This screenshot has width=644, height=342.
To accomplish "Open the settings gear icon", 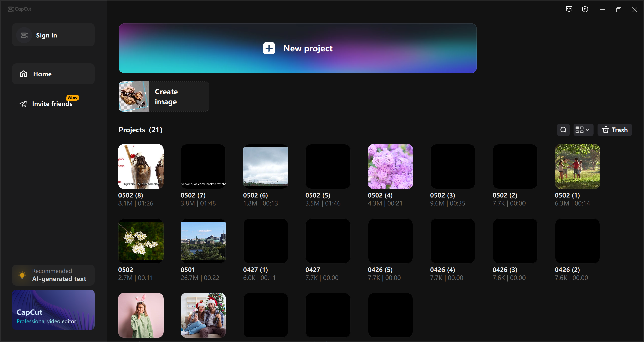I will pos(585,9).
